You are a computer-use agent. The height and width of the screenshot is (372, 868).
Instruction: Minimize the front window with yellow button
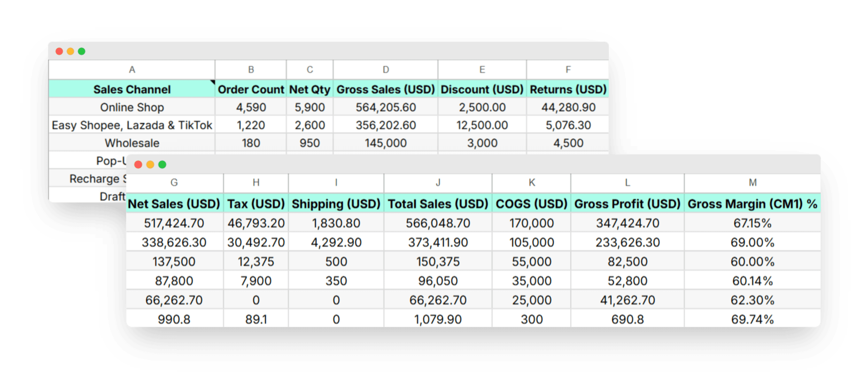tap(150, 165)
